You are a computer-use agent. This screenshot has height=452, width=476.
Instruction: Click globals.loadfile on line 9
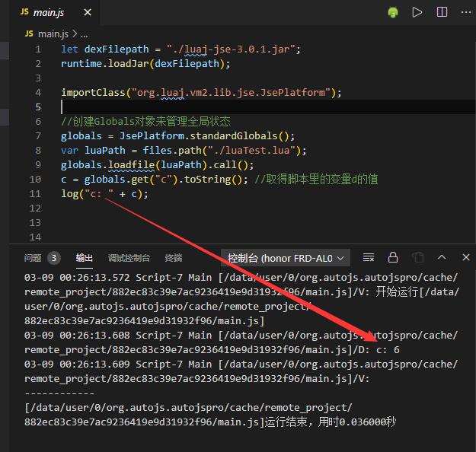(108, 164)
